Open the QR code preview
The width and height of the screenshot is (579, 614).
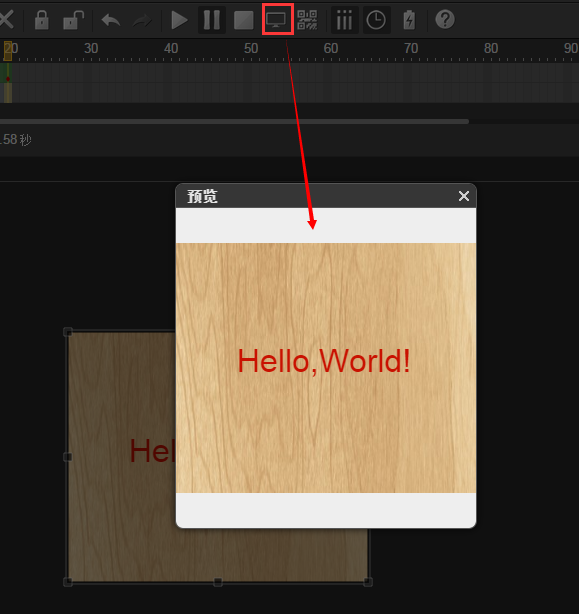[307, 20]
